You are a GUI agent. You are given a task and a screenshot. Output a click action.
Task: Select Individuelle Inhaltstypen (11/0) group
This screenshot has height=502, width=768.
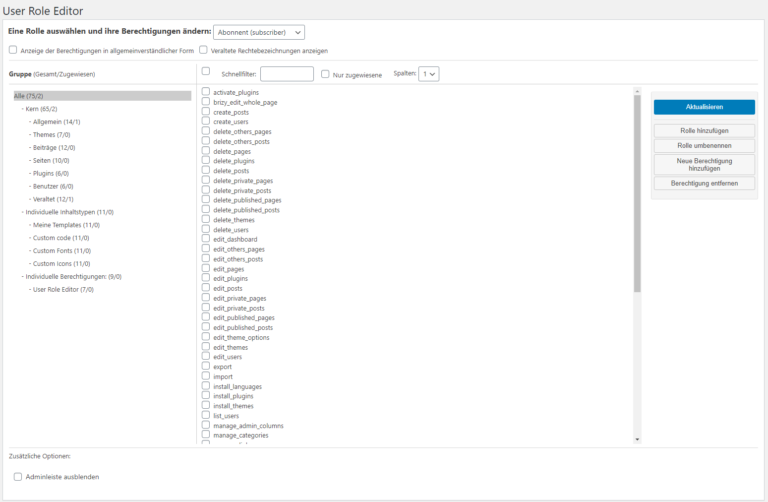(x=69, y=212)
